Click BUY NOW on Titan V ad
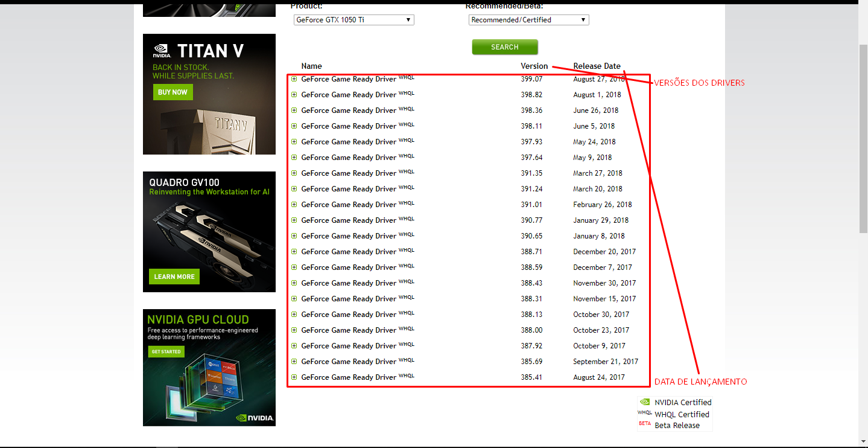The height and width of the screenshot is (448, 868). pos(173,92)
